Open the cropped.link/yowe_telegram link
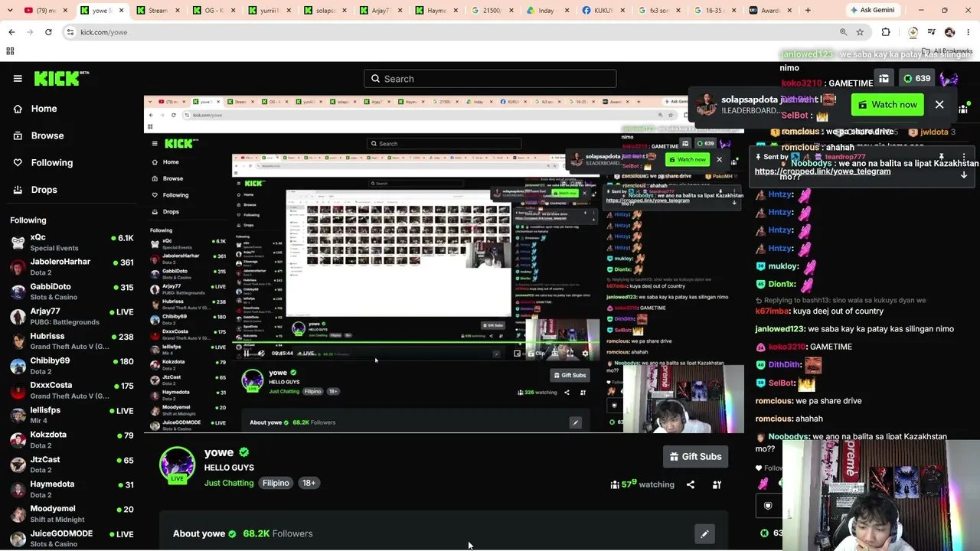The image size is (980, 551). pyautogui.click(x=822, y=171)
